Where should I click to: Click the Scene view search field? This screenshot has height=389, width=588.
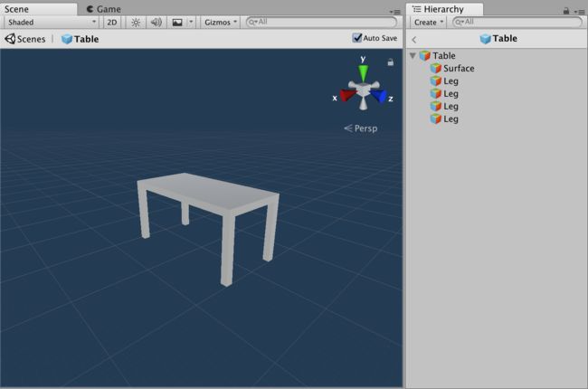click(x=322, y=22)
